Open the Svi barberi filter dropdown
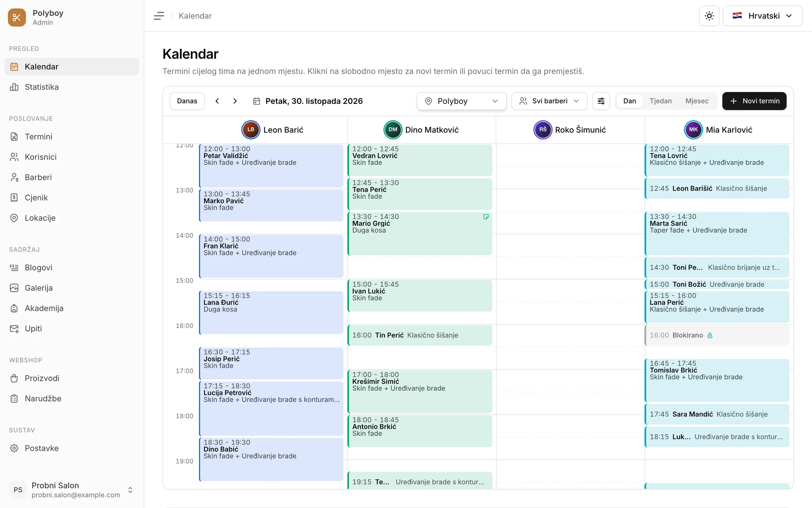 click(549, 101)
